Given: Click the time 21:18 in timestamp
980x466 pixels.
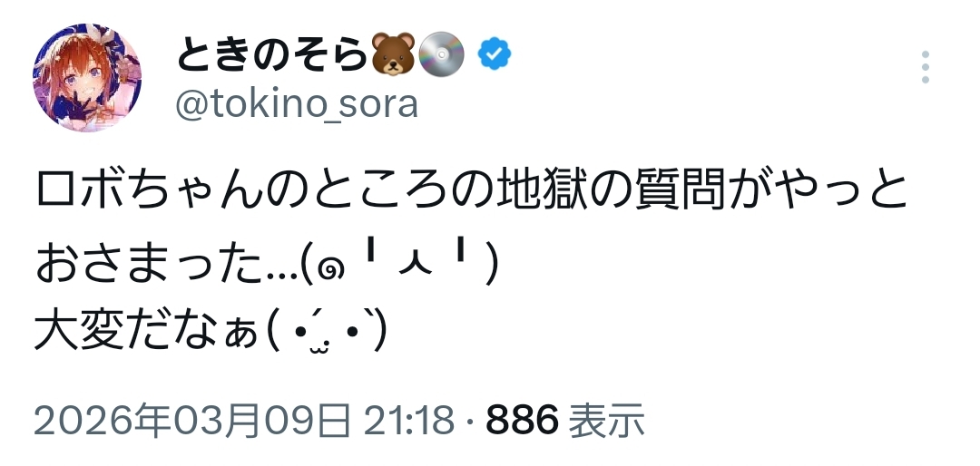Looking at the screenshot, I should [x=410, y=420].
